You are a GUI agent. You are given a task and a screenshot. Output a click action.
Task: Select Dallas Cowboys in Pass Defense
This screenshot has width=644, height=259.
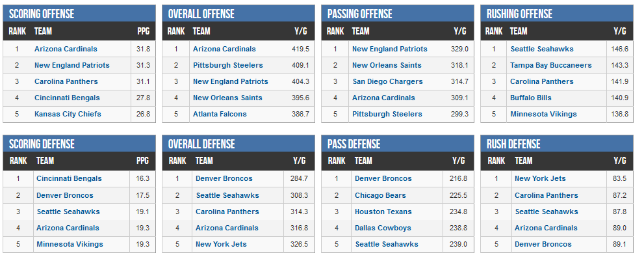(x=383, y=228)
